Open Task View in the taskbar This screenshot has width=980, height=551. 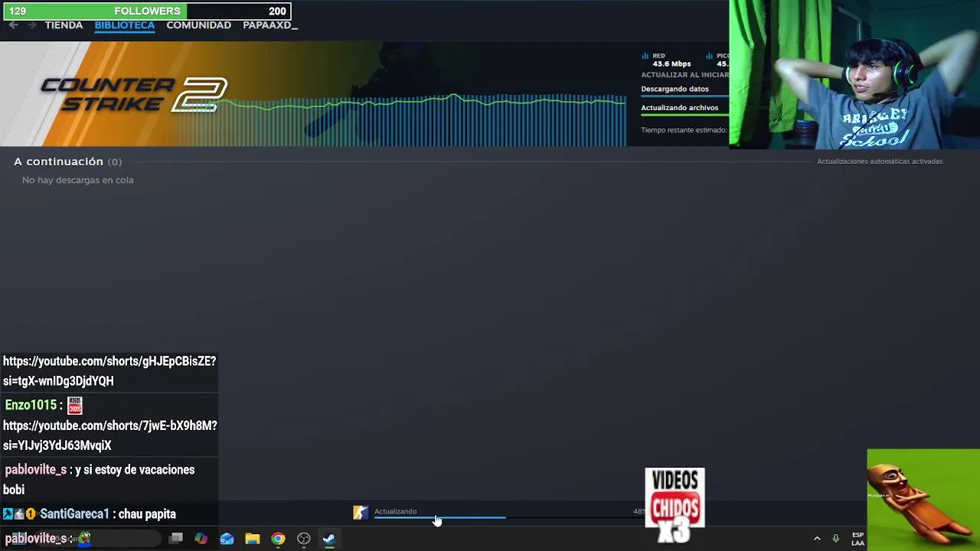coord(176,539)
